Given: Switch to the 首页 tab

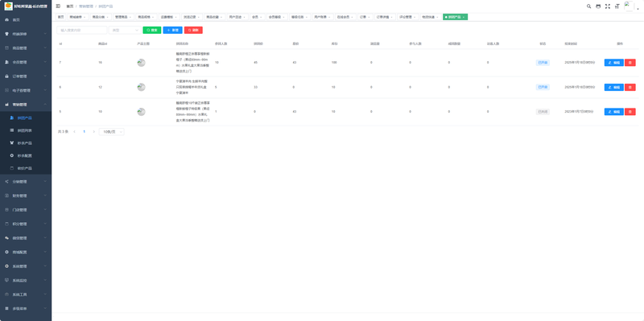Looking at the screenshot, I should [x=61, y=17].
